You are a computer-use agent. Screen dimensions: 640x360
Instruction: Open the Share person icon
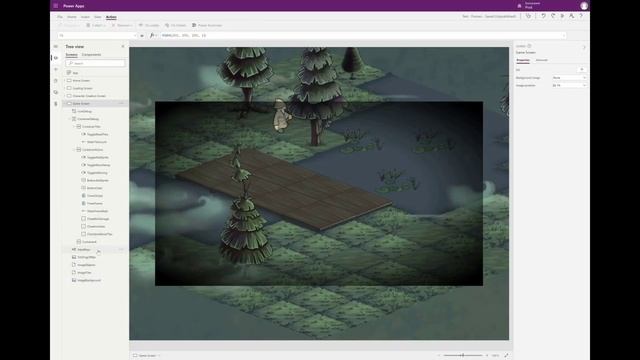click(x=571, y=16)
